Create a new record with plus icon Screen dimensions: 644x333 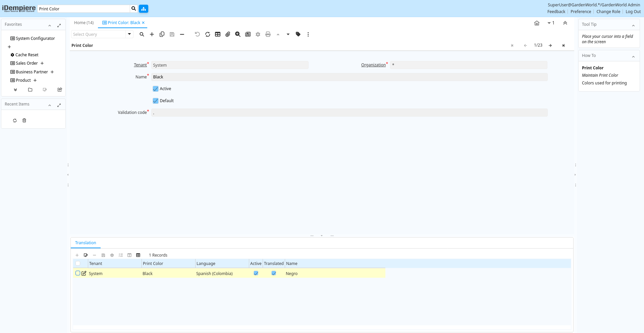(x=152, y=34)
